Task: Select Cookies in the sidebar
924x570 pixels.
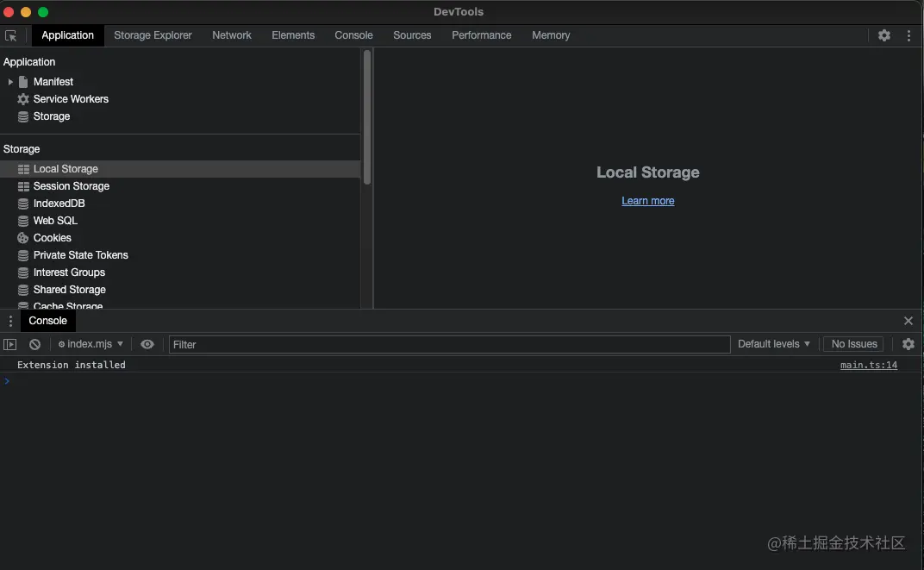Action: coord(52,238)
